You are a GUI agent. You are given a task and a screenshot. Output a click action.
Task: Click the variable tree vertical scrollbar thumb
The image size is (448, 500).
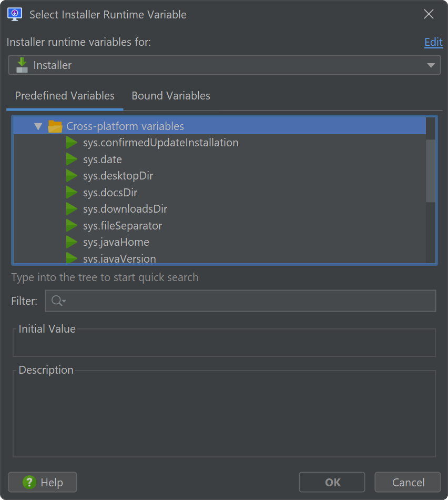point(431,171)
